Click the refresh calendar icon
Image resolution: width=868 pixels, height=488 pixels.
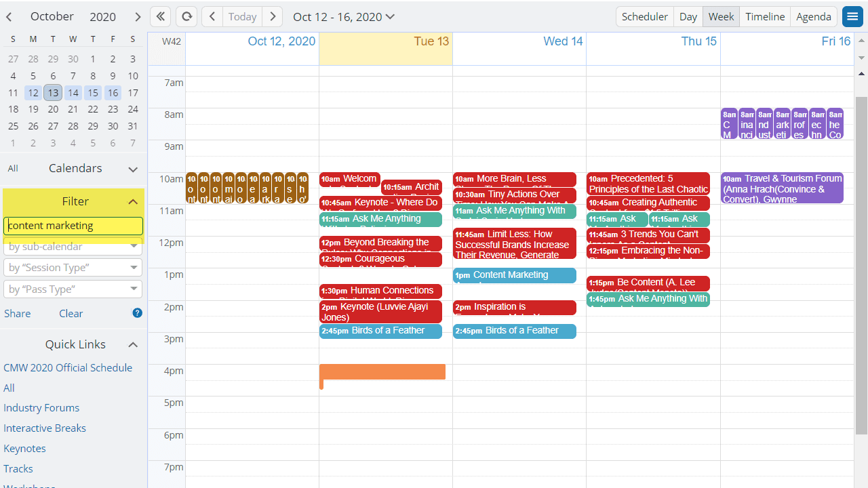click(186, 16)
